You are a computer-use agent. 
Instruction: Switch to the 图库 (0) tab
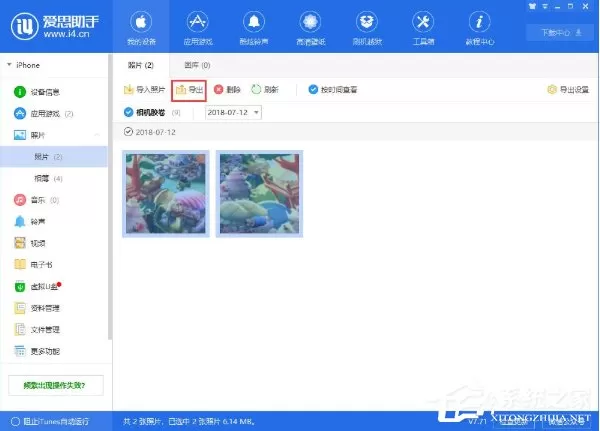pyautogui.click(x=197, y=65)
